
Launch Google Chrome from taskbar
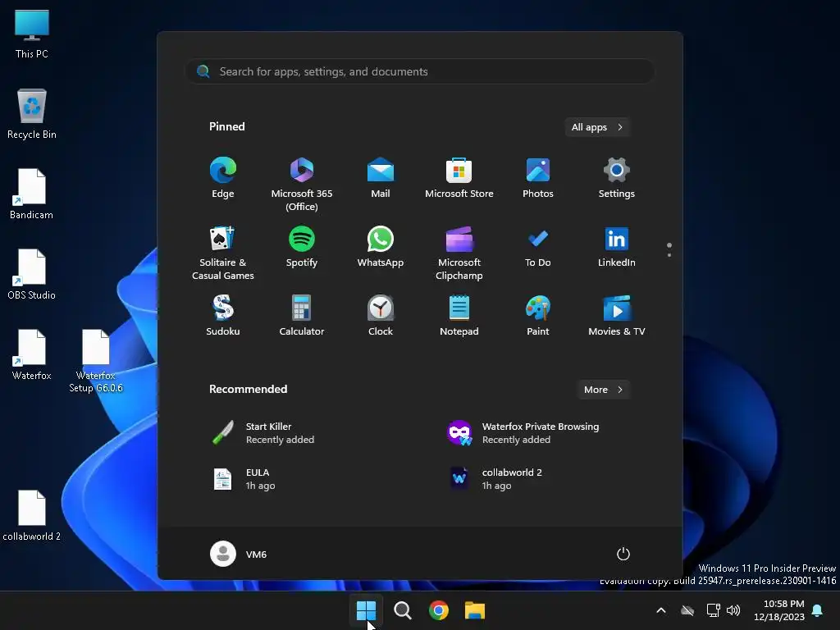coord(439,610)
